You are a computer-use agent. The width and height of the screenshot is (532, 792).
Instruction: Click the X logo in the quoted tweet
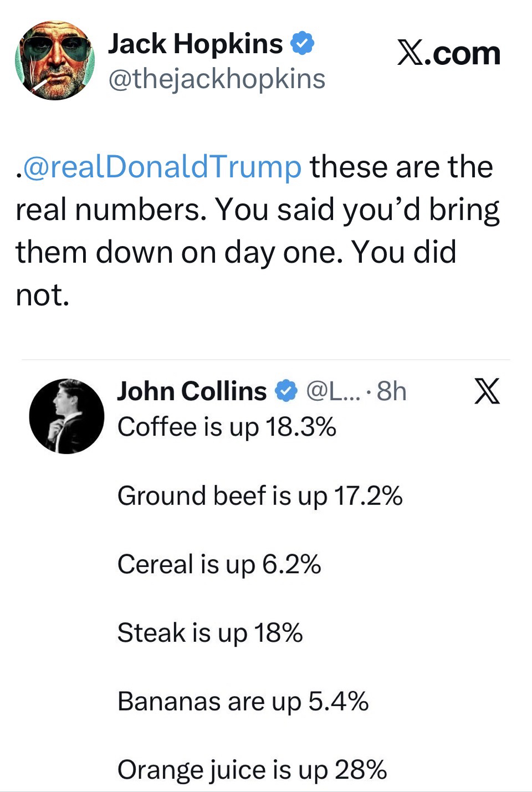[487, 391]
